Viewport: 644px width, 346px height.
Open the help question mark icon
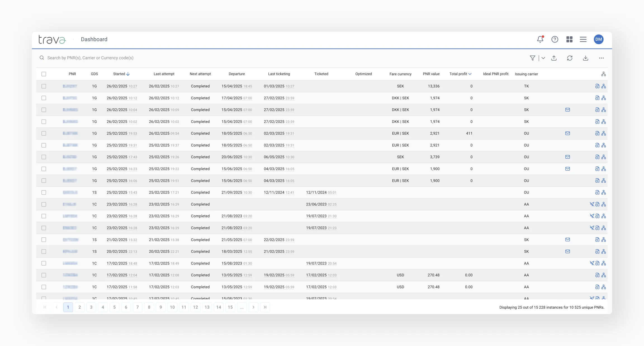(555, 39)
